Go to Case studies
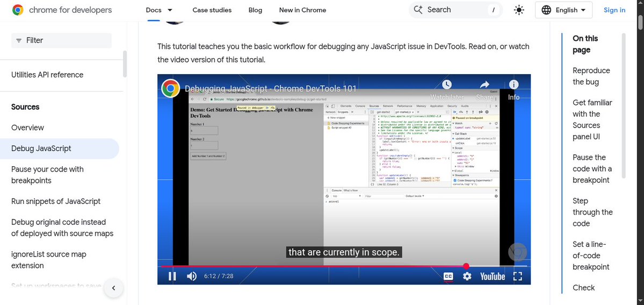644x305 pixels. 212,10
